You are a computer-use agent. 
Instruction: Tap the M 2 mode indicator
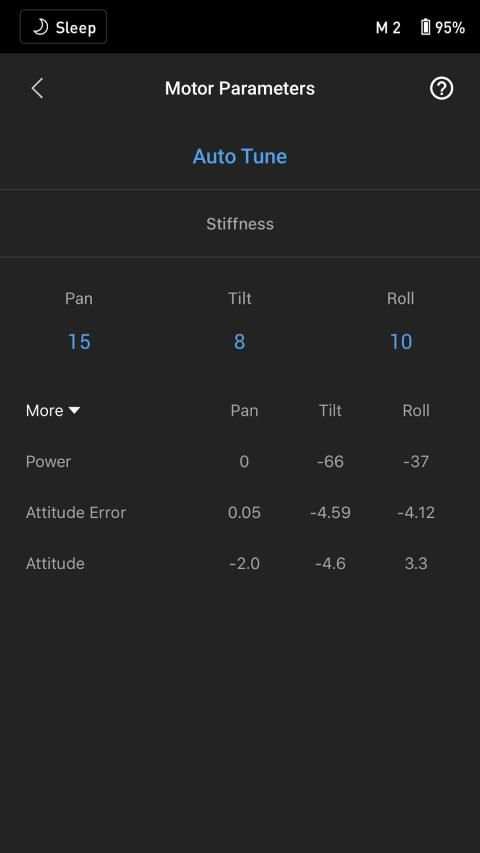(388, 27)
